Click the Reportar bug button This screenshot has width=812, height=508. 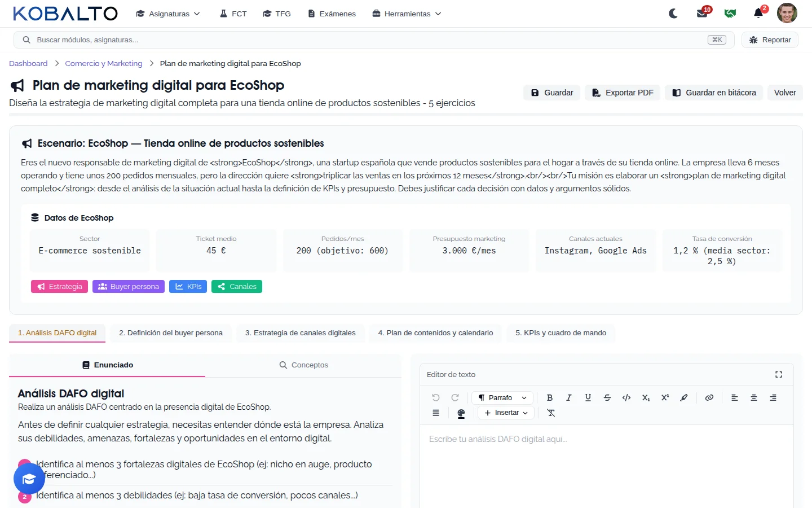770,40
